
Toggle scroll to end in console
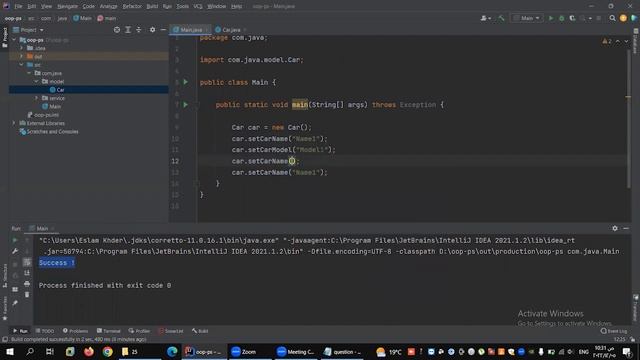(x=27, y=273)
